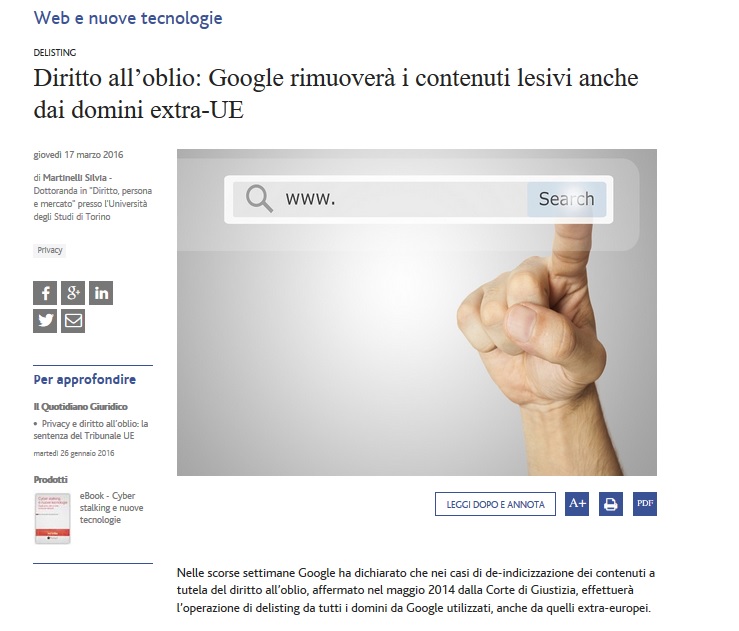Print the article
Image resolution: width=739 pixels, height=631 pixels.
[x=611, y=504]
